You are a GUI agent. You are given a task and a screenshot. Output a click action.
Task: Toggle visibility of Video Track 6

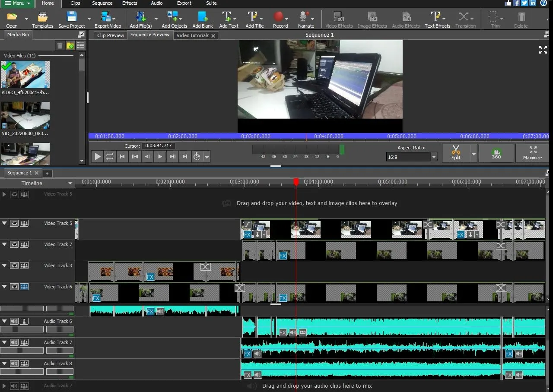click(14, 287)
